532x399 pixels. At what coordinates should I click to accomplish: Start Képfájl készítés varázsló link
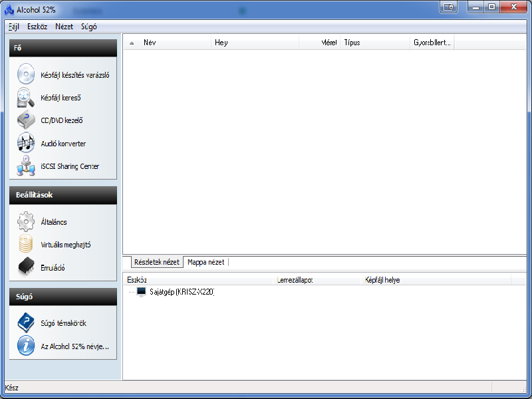(x=75, y=75)
